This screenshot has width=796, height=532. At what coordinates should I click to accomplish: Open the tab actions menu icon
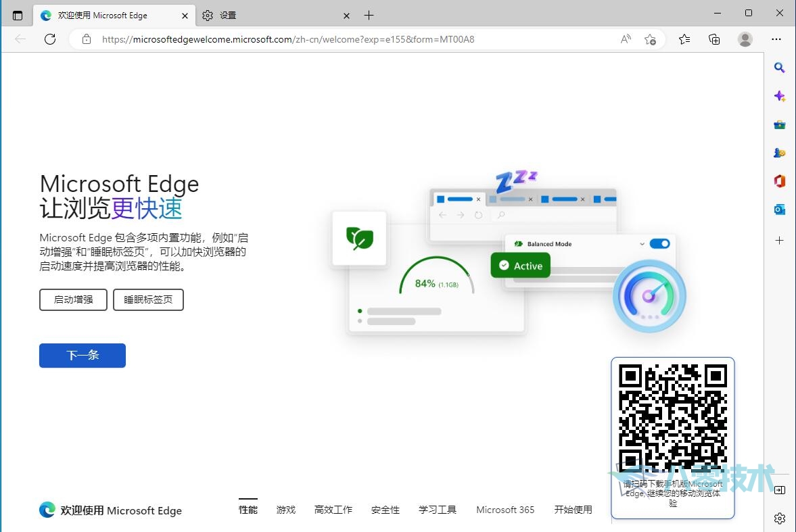coord(18,16)
